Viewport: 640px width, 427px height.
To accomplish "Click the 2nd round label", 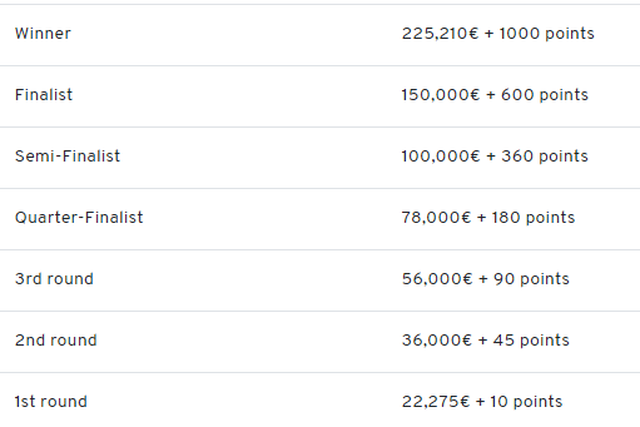I will tap(56, 340).
